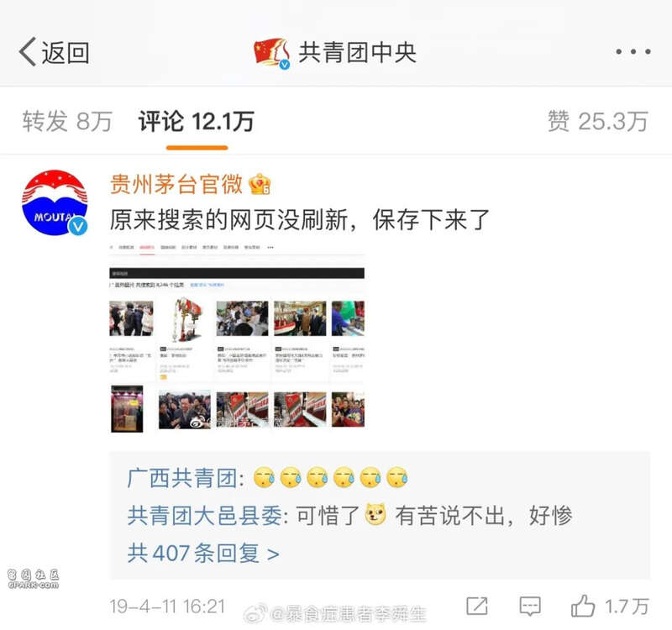
Task: Tap the 共青团中央 flag avatar icon
Action: [x=271, y=53]
